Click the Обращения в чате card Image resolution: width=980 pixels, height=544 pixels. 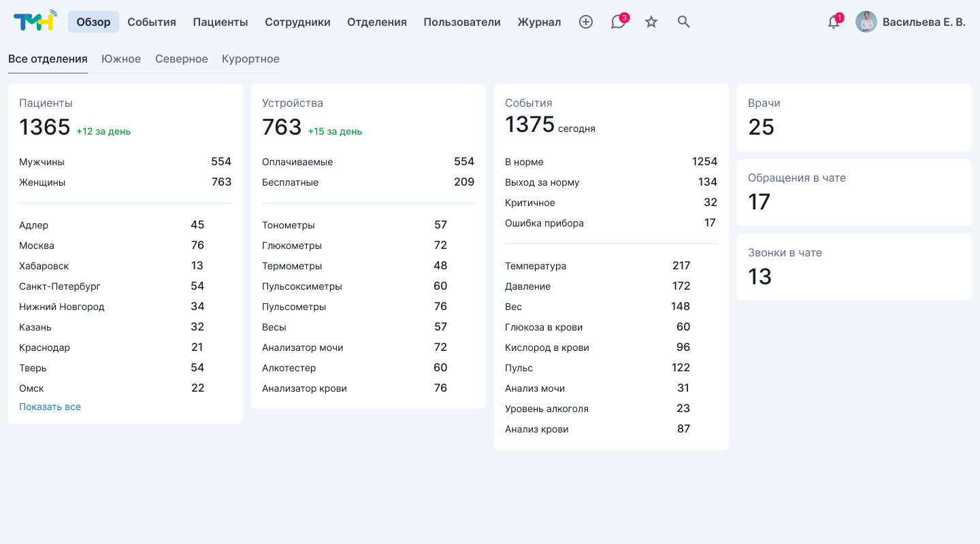[x=854, y=192]
